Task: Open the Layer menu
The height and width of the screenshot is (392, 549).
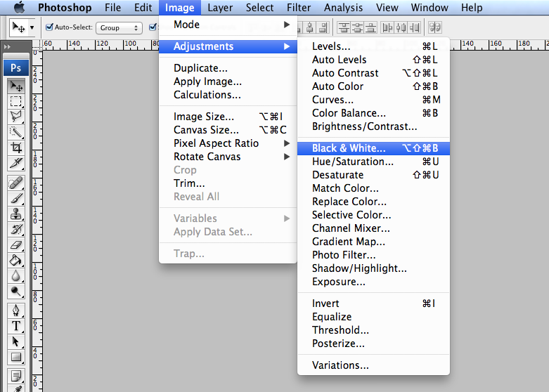Action: pyautogui.click(x=220, y=7)
